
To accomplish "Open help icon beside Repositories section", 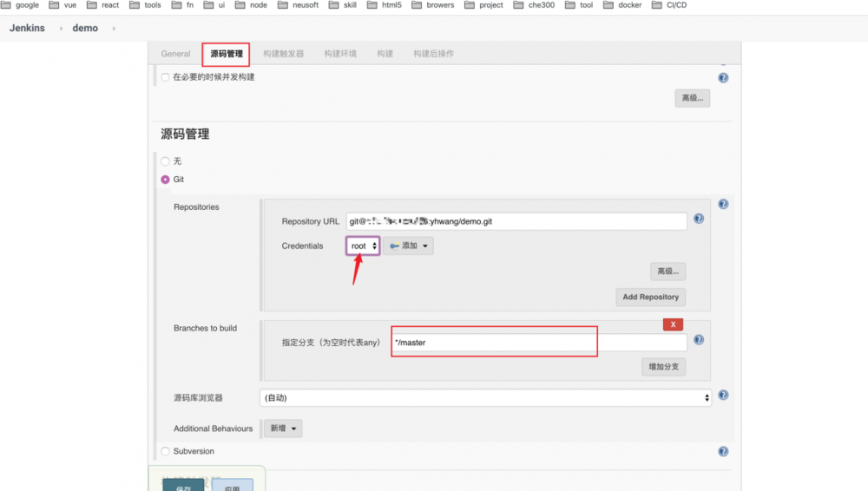I will click(723, 204).
